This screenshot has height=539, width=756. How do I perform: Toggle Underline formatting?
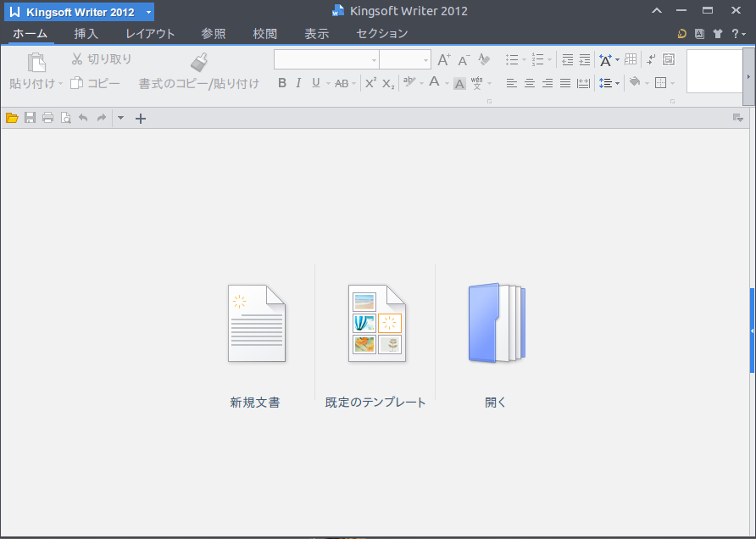316,83
